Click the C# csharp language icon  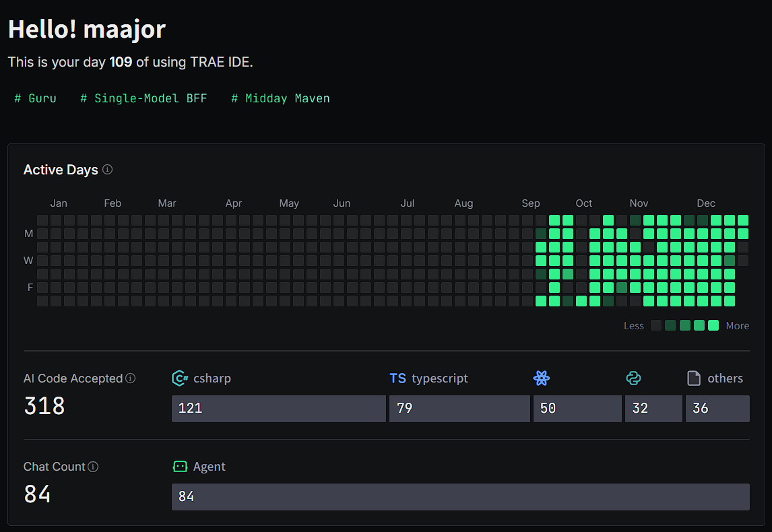click(x=180, y=378)
